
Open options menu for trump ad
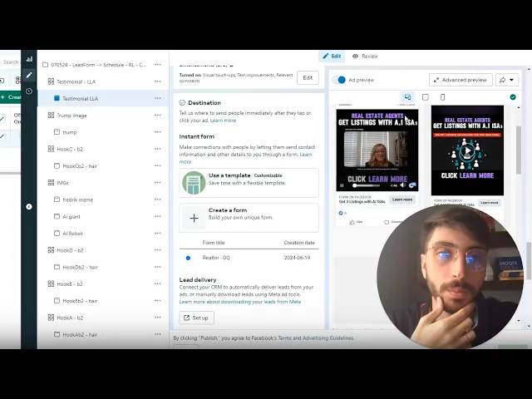click(x=157, y=132)
